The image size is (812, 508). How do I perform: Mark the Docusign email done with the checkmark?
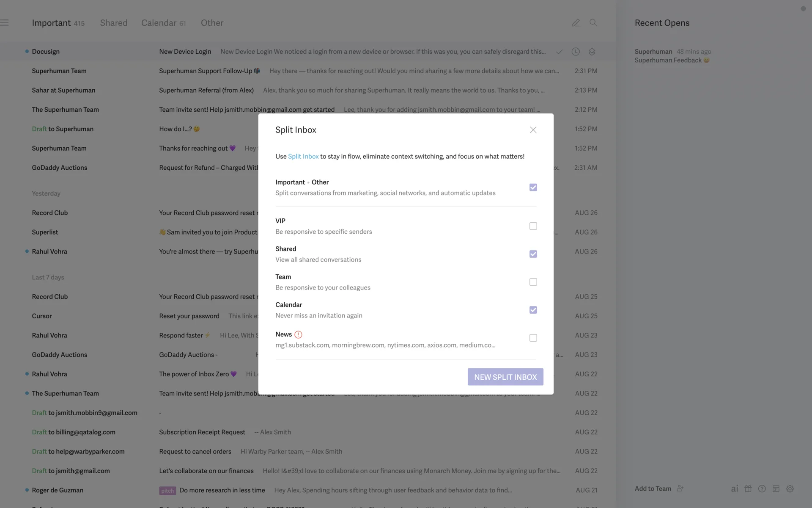point(559,52)
